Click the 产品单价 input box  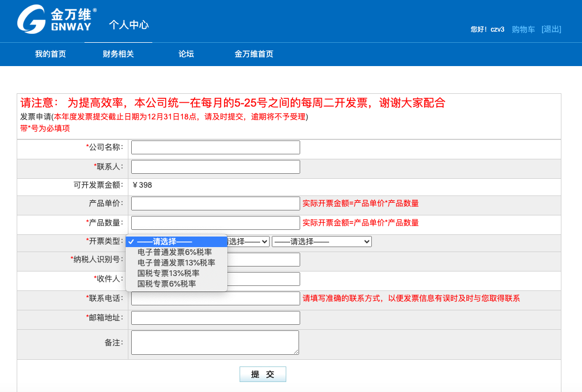point(216,204)
